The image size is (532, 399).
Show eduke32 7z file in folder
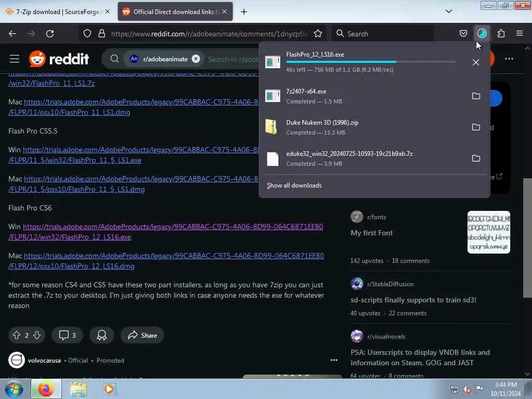[476, 158]
